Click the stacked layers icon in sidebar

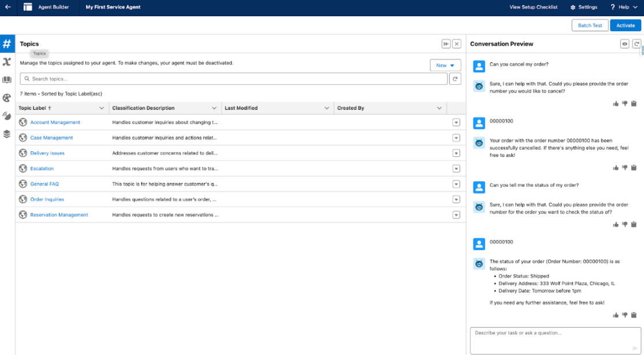tap(7, 134)
